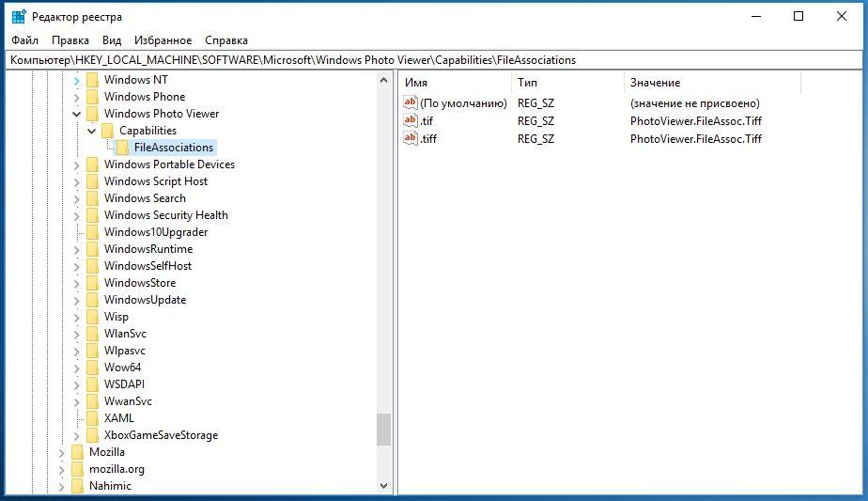This screenshot has width=868, height=501.
Task: Expand the Windows Search key
Action: pos(76,199)
